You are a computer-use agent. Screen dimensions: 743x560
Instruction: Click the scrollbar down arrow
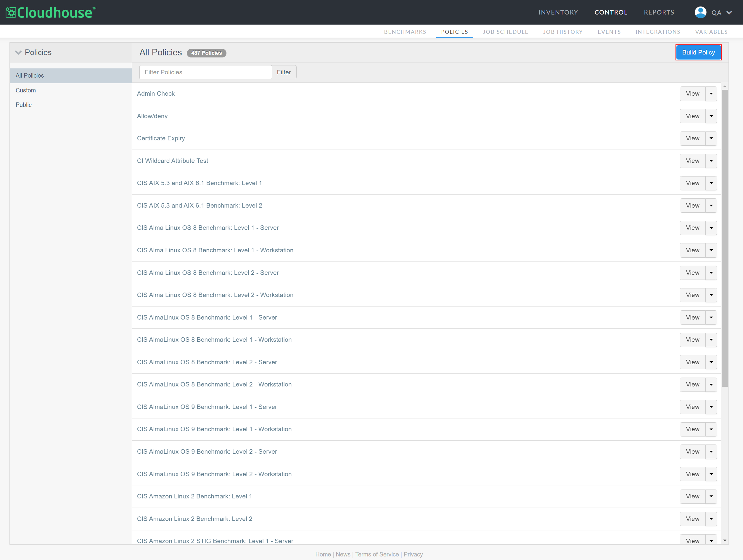pyautogui.click(x=725, y=540)
